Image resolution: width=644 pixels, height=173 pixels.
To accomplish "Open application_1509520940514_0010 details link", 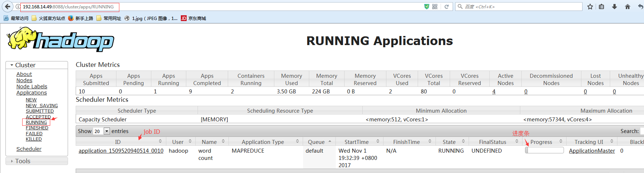I will click(x=121, y=151).
